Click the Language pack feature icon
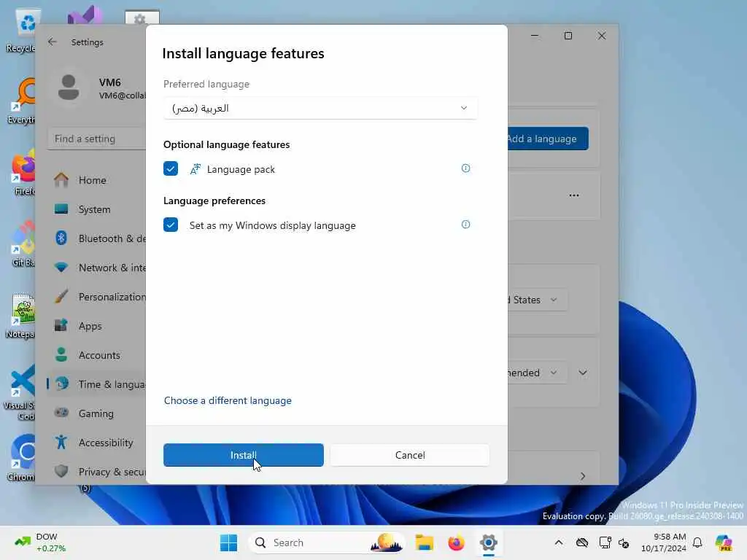The width and height of the screenshot is (747, 560). point(196,169)
